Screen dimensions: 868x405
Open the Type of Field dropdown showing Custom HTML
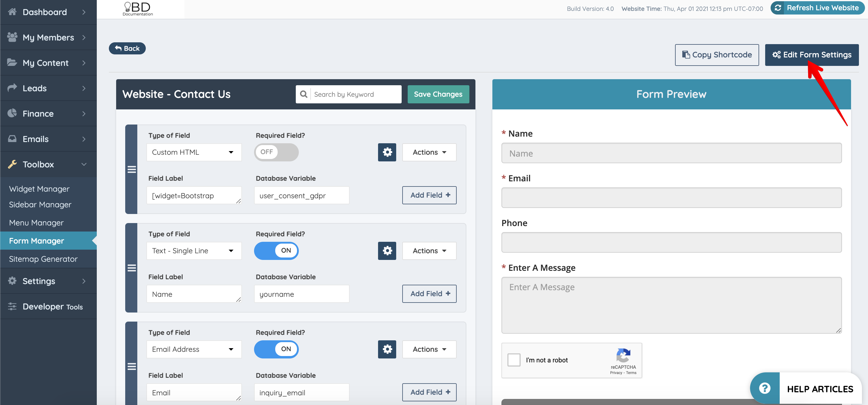click(x=194, y=152)
